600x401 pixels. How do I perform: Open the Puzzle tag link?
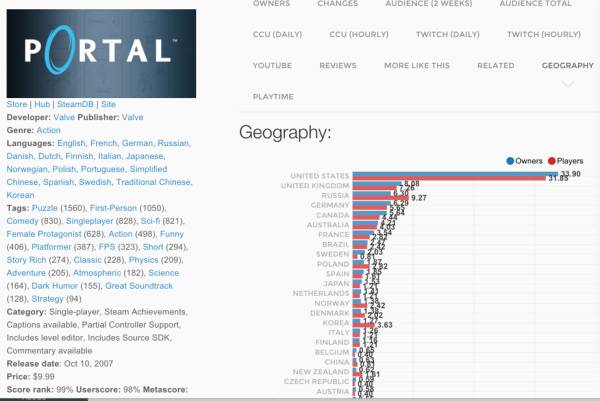point(47,206)
